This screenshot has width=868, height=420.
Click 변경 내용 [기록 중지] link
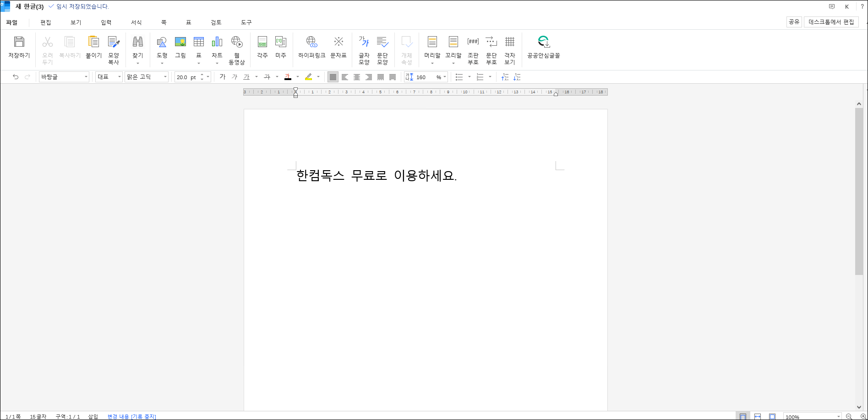click(x=132, y=416)
